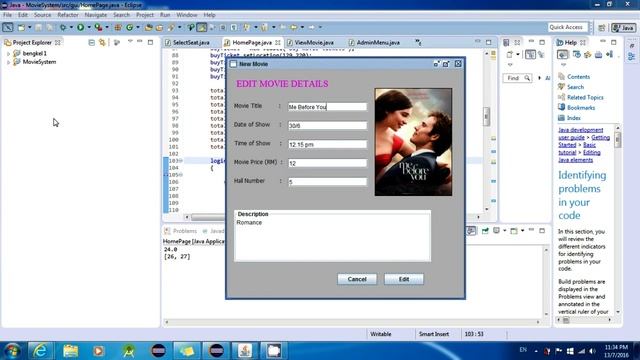Click the Windows Media Player taskbar icon
This screenshot has height=360, width=640.
(98, 351)
